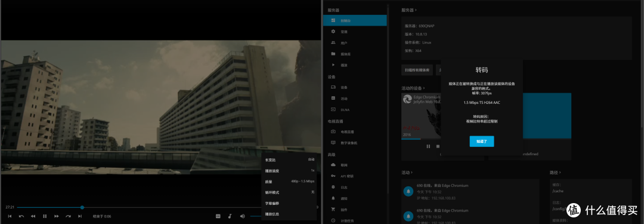Open 播放 playback in sidebar
Viewport: 644px width, 224px height.
pyautogui.click(x=355, y=65)
